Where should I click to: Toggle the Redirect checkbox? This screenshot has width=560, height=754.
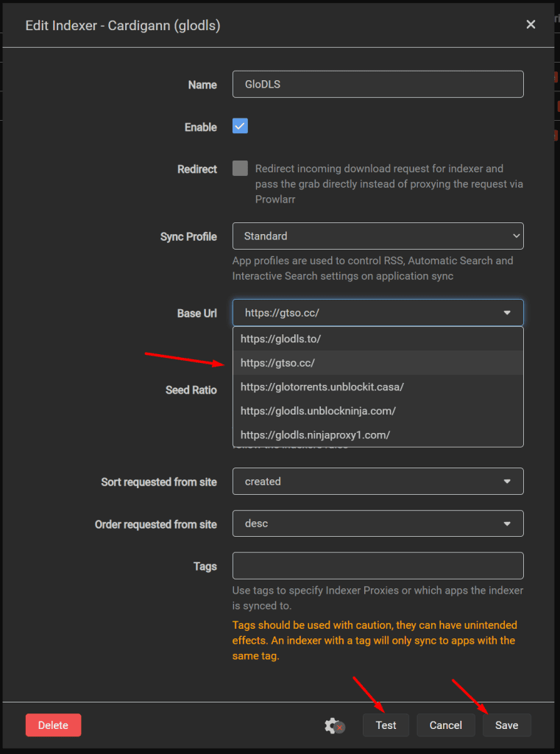tap(240, 168)
